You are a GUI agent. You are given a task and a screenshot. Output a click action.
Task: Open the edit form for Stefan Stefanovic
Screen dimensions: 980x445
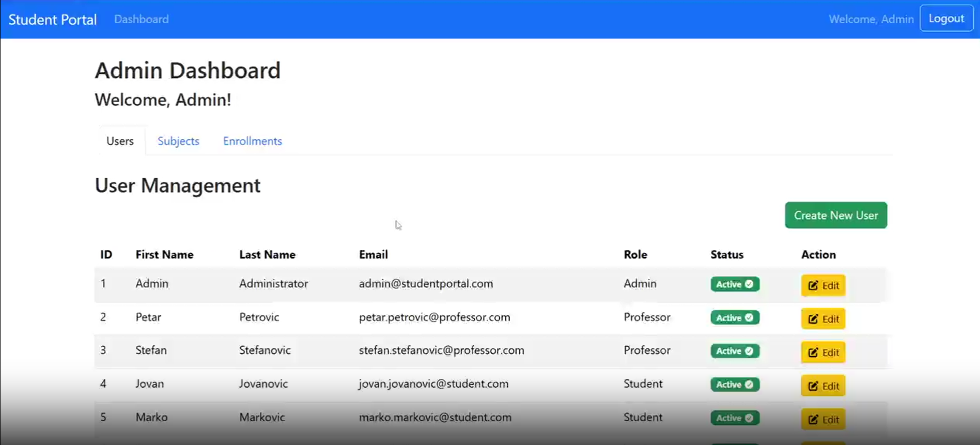pyautogui.click(x=823, y=352)
